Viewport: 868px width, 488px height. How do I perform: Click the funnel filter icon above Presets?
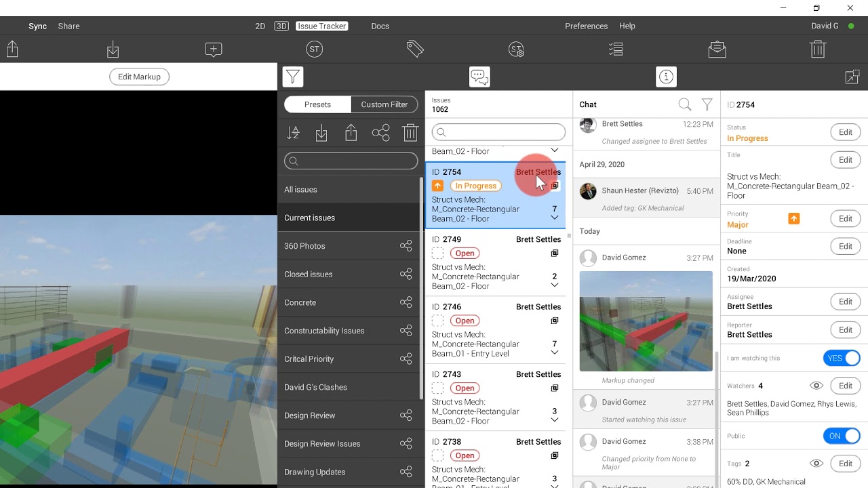point(293,77)
